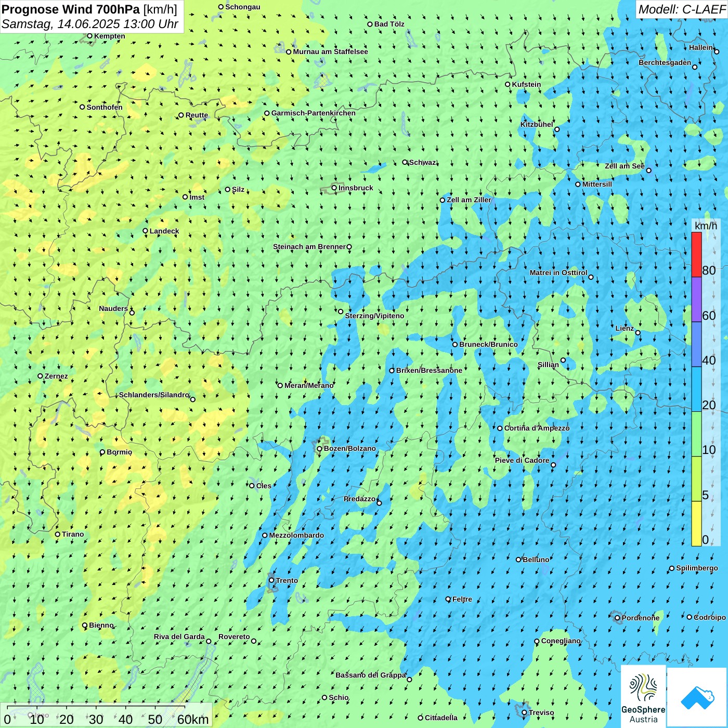Select the light blue 20–40 km/h legend color
The image size is (728, 728).
[x=696, y=389]
